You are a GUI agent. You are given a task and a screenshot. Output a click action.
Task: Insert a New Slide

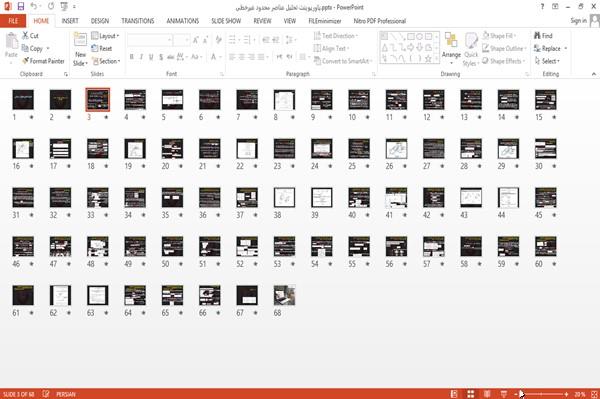pyautogui.click(x=80, y=49)
